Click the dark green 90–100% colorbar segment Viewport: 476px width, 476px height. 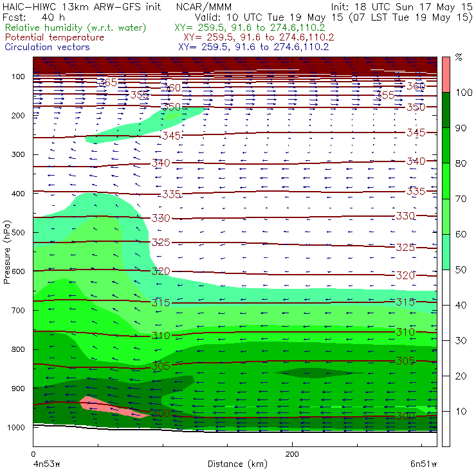[x=446, y=110]
